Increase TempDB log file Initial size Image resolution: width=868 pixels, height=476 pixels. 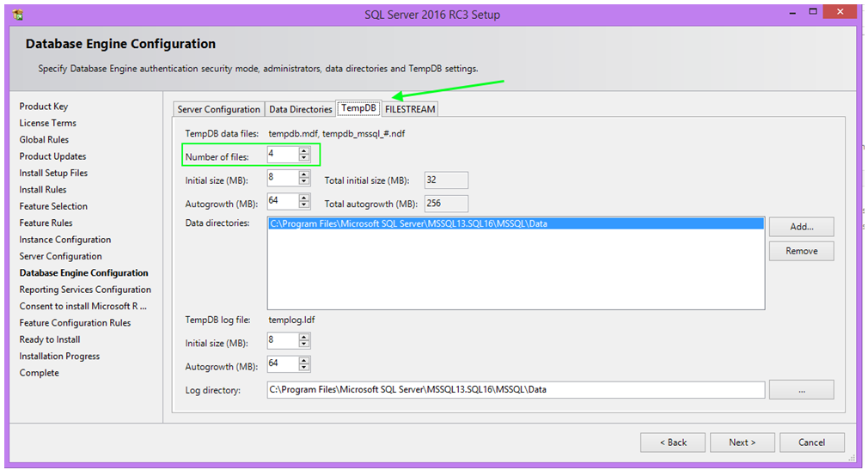303,337
